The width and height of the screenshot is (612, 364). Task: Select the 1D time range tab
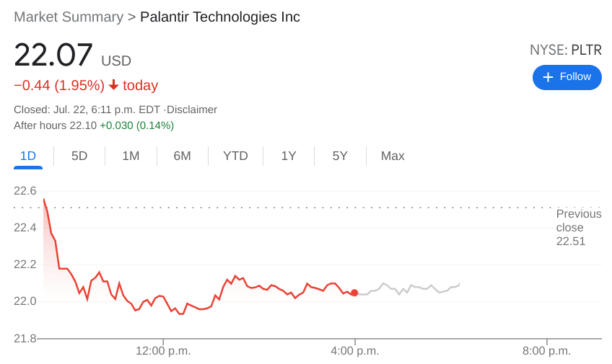28,156
